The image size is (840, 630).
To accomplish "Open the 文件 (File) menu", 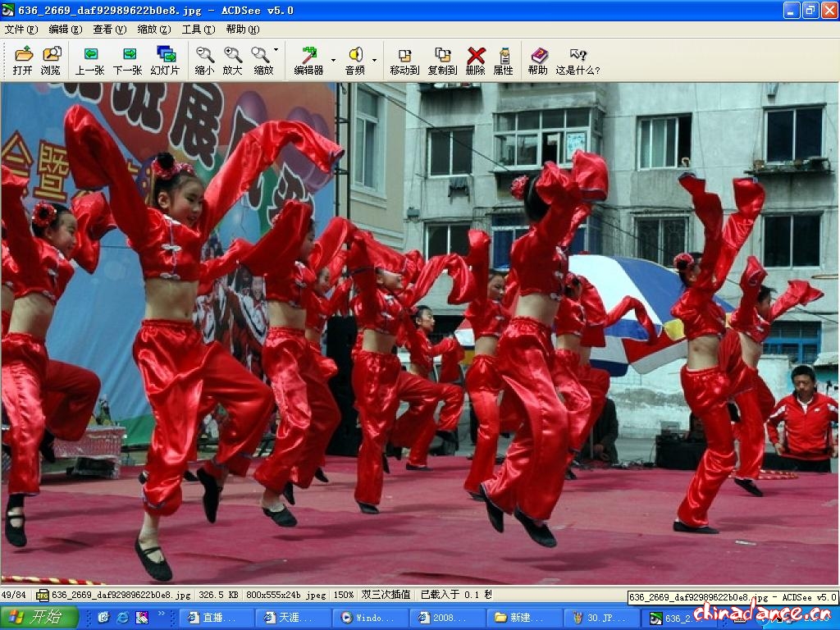I will (21, 29).
